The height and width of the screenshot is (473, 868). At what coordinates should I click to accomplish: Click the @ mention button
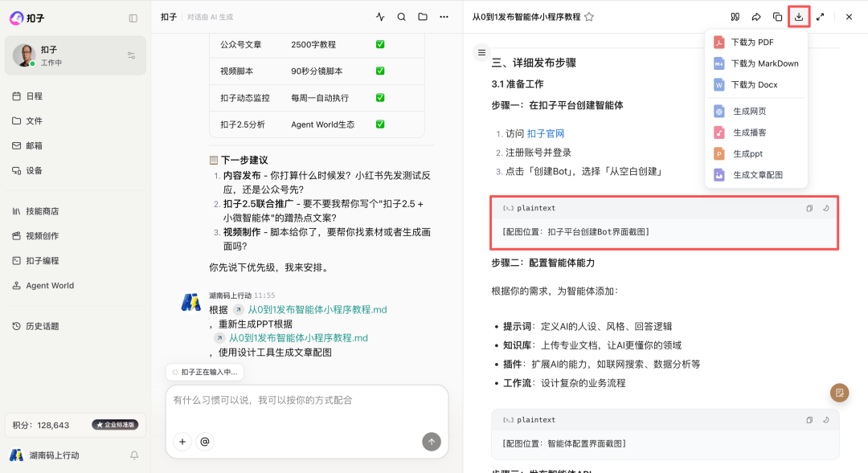[205, 442]
